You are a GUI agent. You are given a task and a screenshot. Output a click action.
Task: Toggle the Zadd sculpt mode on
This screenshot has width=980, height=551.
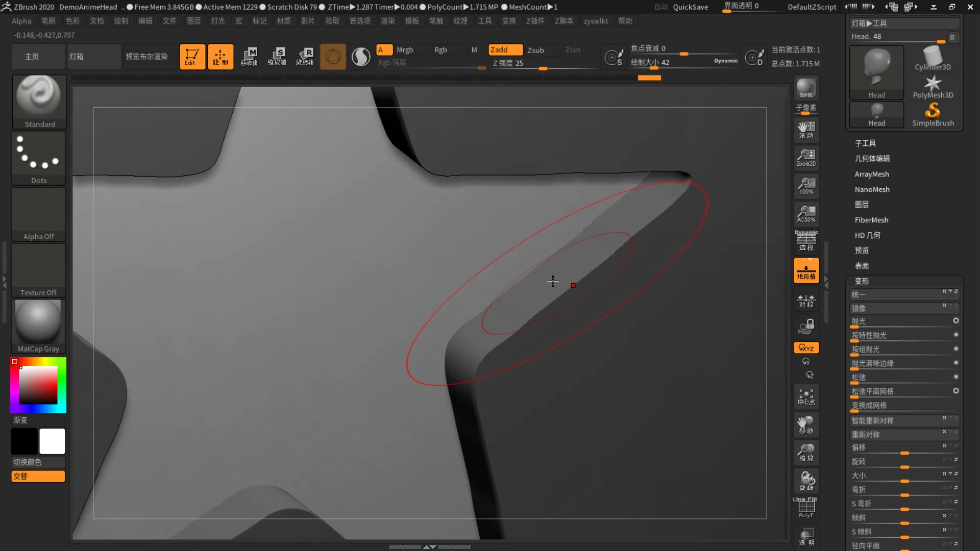pyautogui.click(x=505, y=49)
